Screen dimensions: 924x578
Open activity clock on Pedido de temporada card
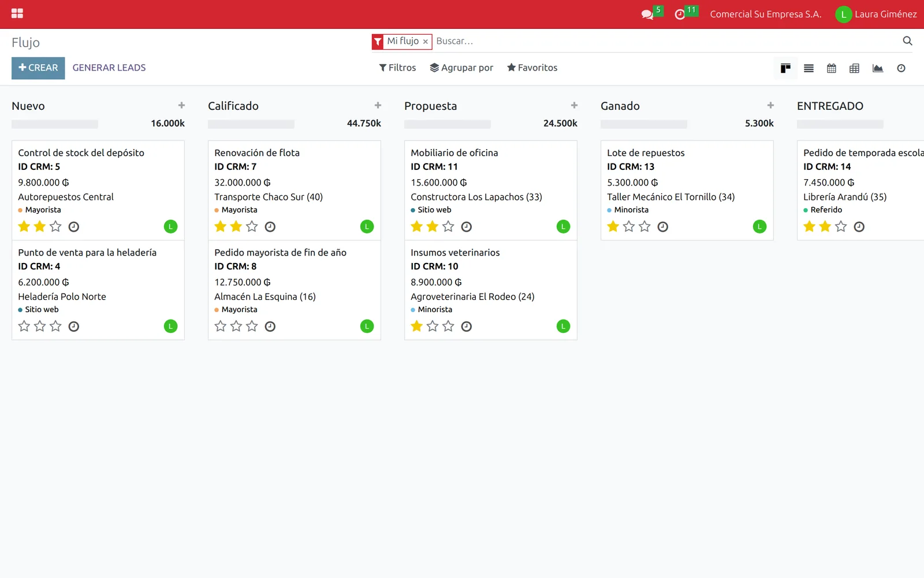pyautogui.click(x=859, y=227)
